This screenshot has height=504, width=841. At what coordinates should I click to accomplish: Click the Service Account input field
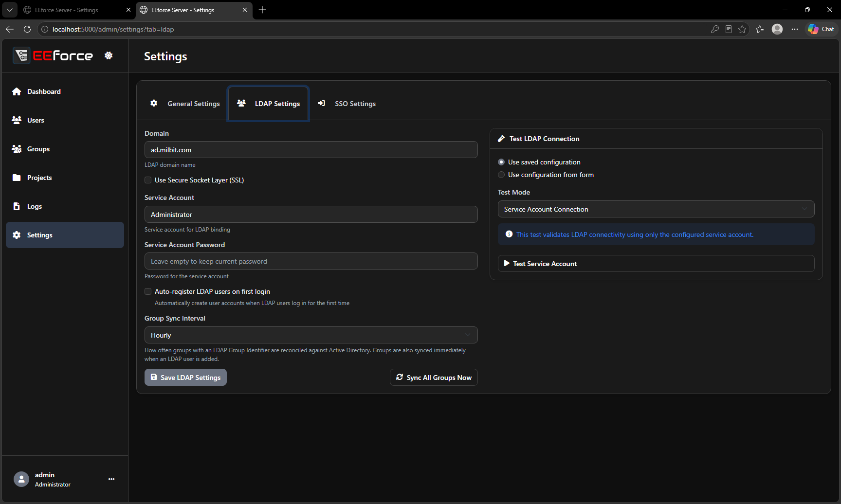(311, 215)
